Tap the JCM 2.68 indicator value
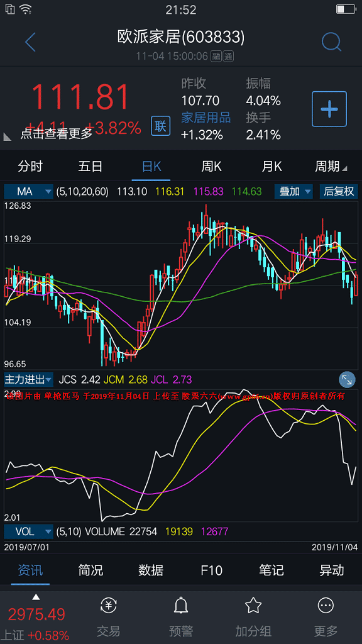This screenshot has height=644, width=362. pos(126,379)
